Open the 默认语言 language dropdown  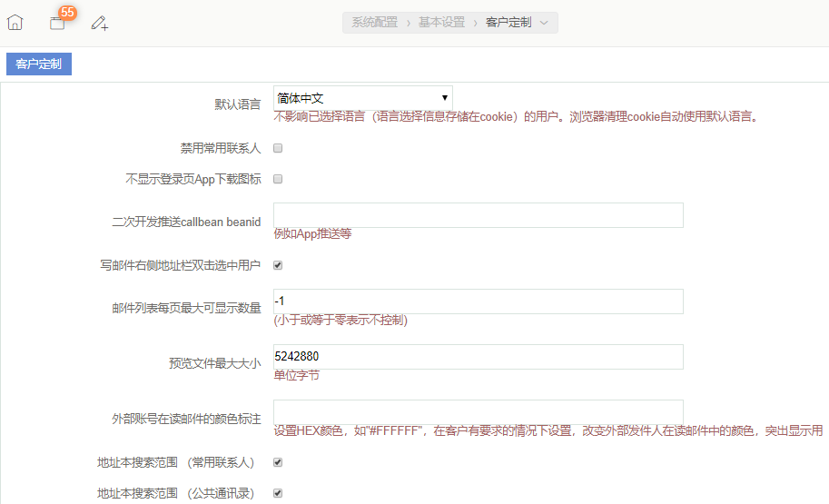pyautogui.click(x=362, y=97)
